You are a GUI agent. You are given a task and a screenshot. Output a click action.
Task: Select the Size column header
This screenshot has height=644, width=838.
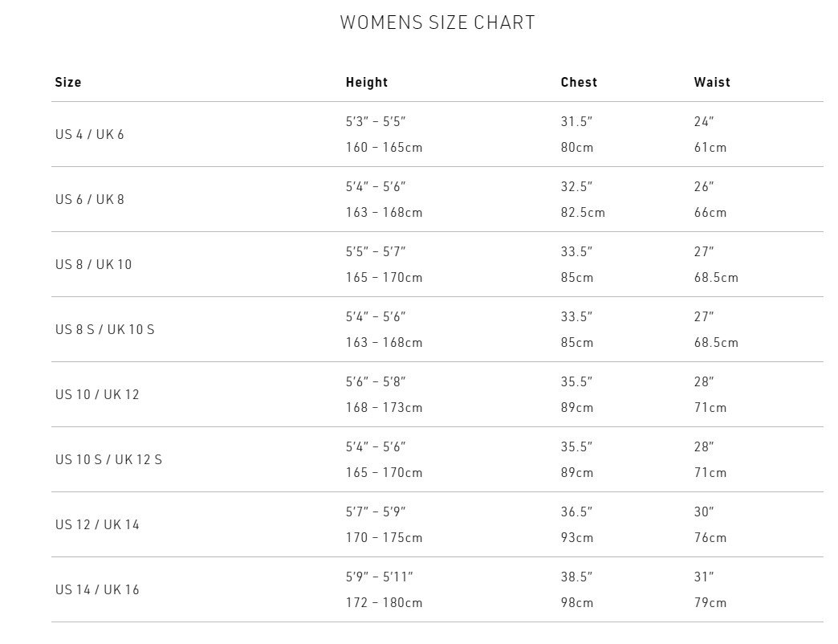pyautogui.click(x=68, y=82)
